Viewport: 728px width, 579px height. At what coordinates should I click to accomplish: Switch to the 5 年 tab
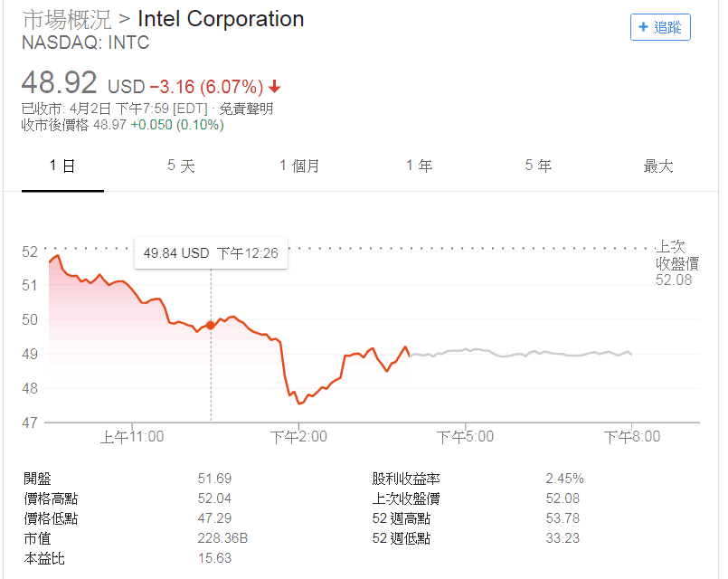click(538, 166)
